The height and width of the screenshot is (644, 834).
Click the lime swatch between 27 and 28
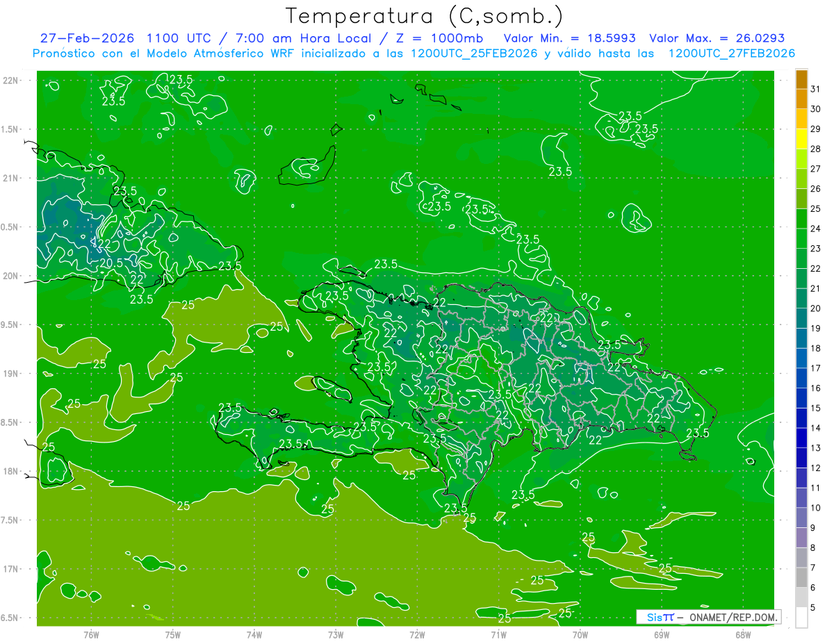point(801,159)
